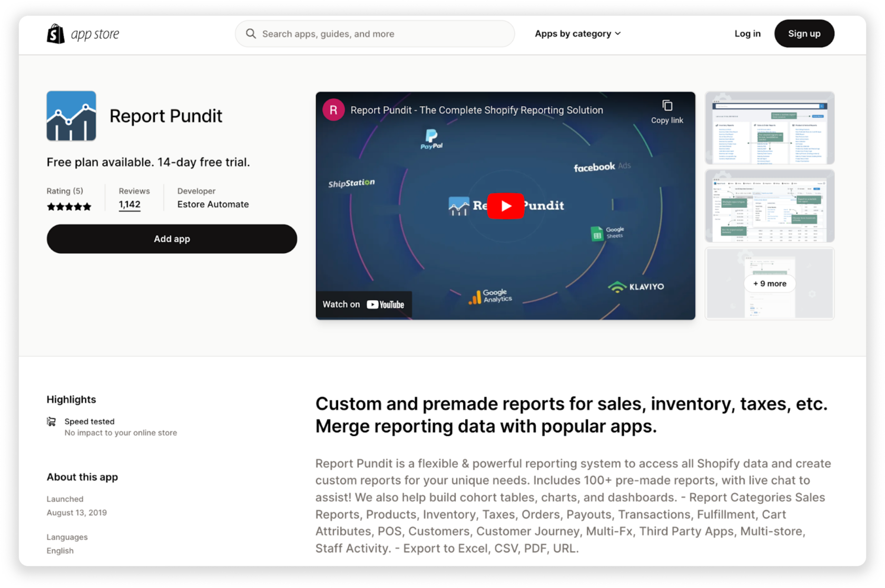Image resolution: width=885 pixels, height=588 pixels.
Task: Click the first app screenshot thumbnail
Action: coord(769,128)
